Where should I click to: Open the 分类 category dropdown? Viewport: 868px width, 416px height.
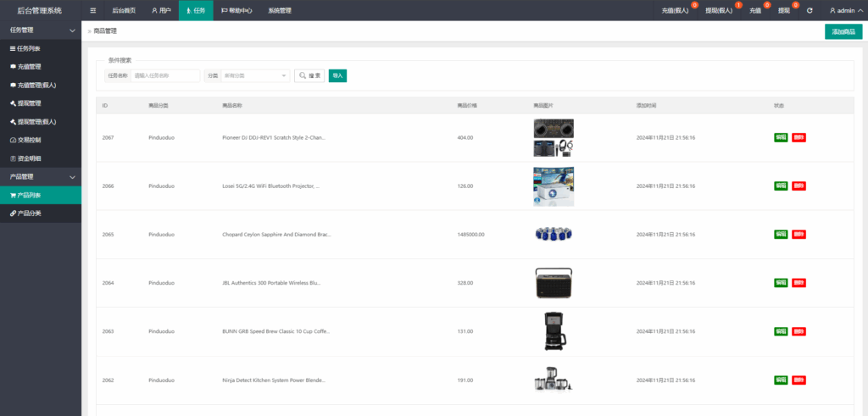(x=254, y=75)
